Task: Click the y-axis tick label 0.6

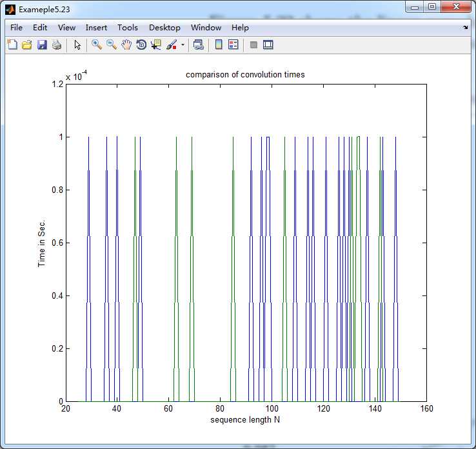Action: [x=57, y=243]
